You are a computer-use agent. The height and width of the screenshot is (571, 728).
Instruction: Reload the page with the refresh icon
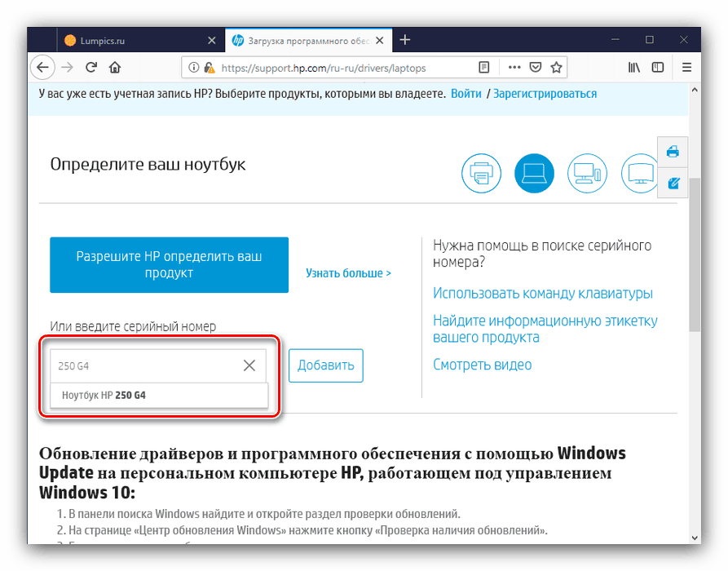click(91, 68)
